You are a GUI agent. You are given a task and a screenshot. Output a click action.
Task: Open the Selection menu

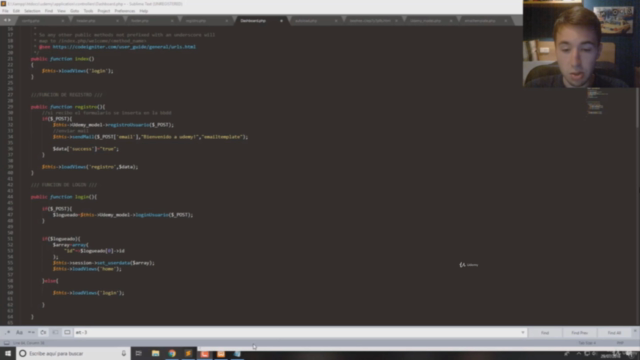click(x=32, y=11)
